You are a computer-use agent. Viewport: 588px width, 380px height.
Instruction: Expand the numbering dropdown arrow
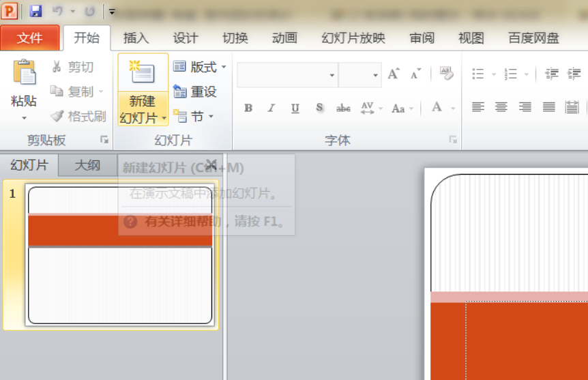click(526, 74)
